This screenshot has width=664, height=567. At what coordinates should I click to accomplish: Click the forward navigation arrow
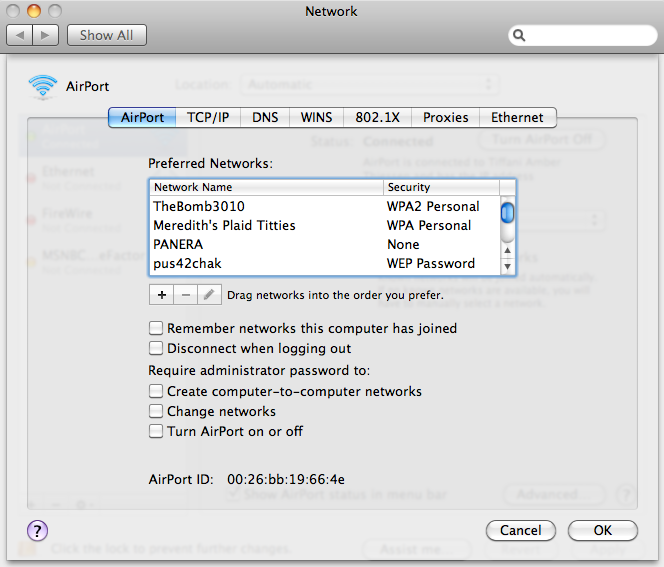(45, 35)
